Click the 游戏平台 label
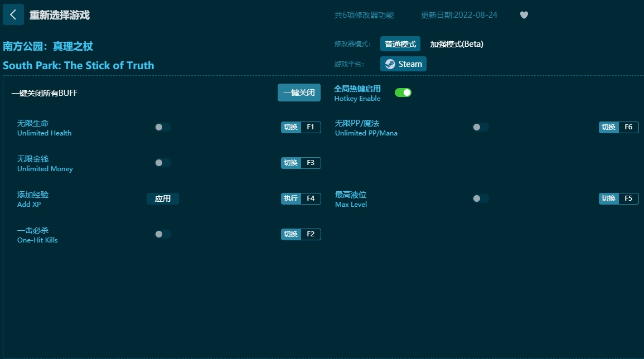 coord(349,64)
